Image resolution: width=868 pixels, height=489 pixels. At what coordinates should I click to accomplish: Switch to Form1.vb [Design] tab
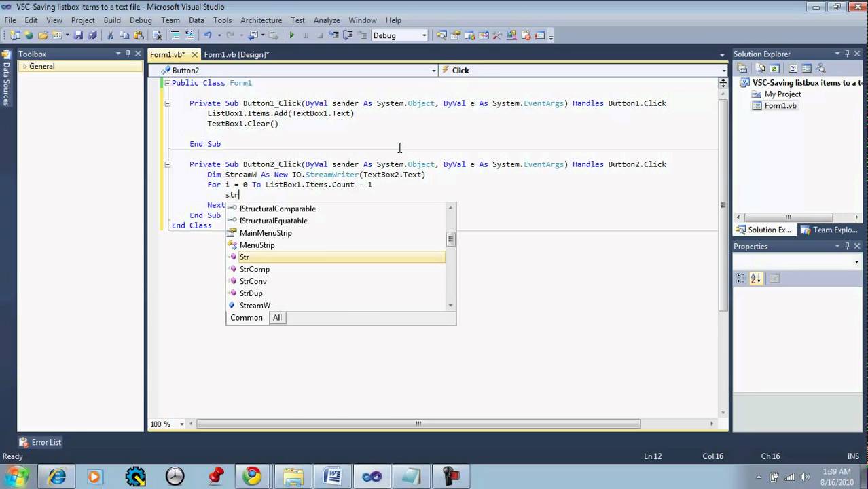click(x=236, y=55)
